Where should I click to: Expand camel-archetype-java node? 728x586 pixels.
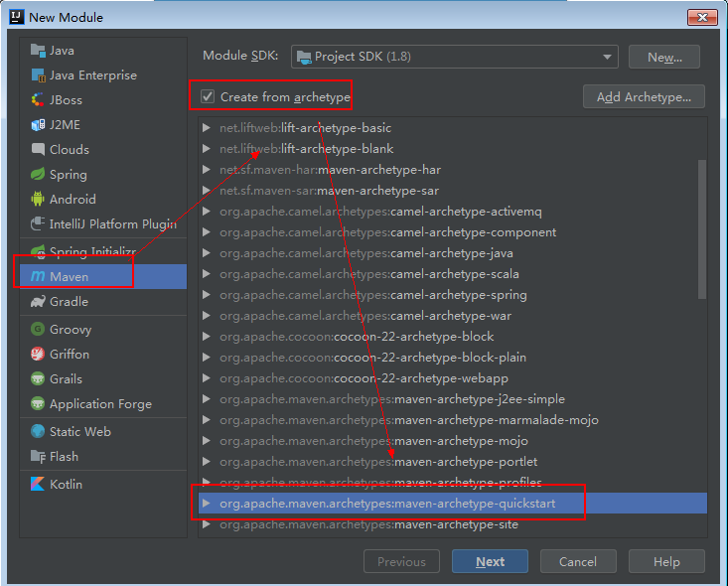tap(207, 253)
